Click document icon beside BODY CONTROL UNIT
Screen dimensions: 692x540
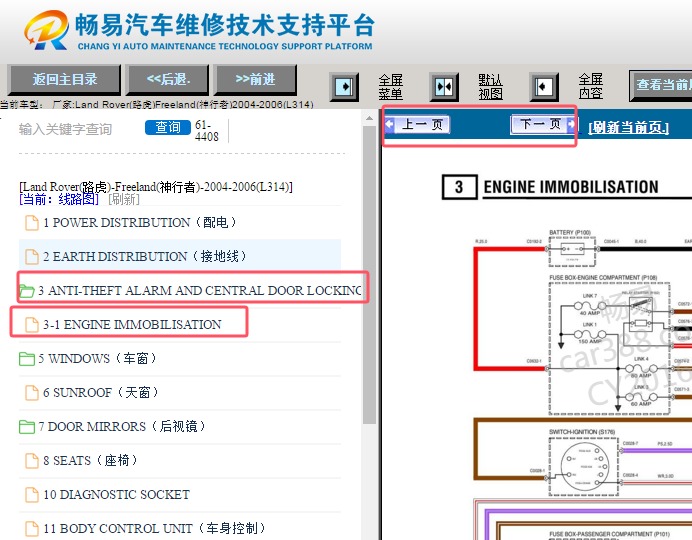click(32, 529)
